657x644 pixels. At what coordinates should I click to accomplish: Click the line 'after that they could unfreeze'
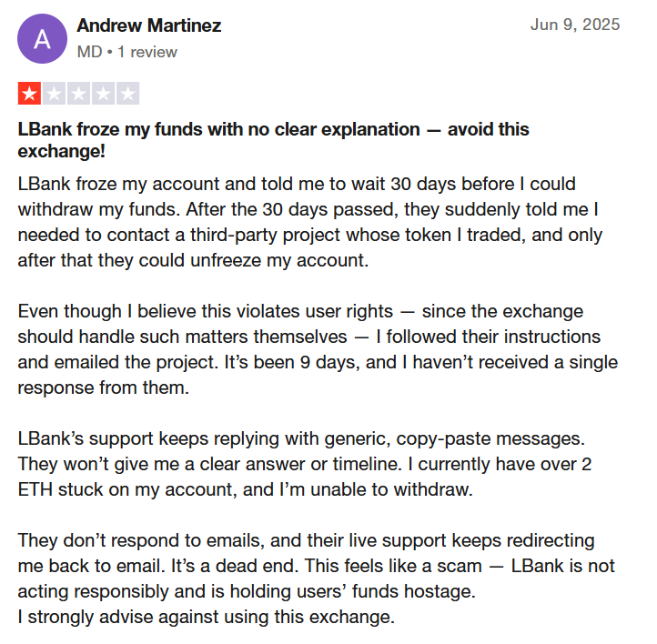point(193,260)
